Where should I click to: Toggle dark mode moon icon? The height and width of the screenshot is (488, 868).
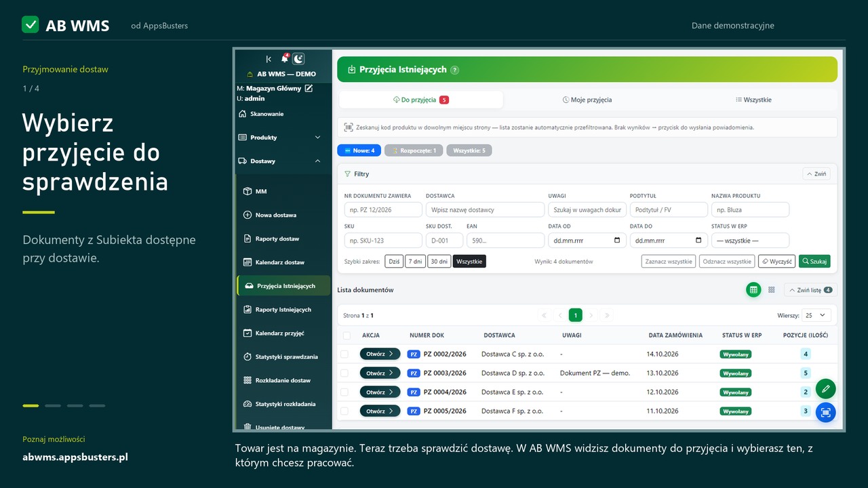tap(298, 59)
